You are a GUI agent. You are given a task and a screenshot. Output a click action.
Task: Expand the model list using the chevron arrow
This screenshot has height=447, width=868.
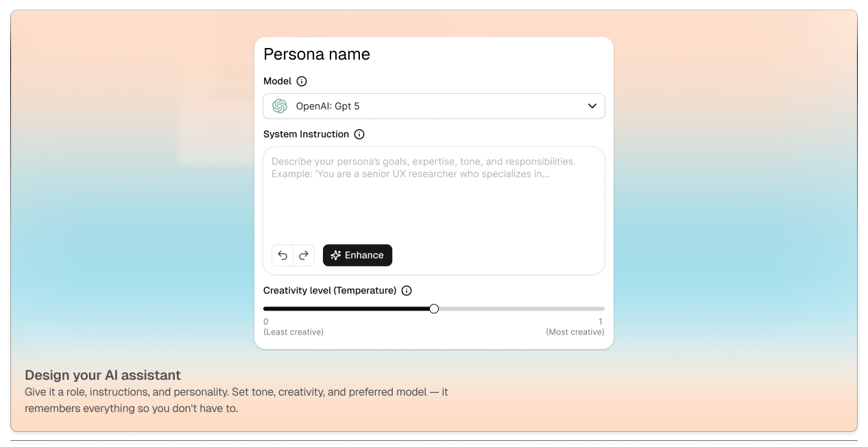(592, 106)
